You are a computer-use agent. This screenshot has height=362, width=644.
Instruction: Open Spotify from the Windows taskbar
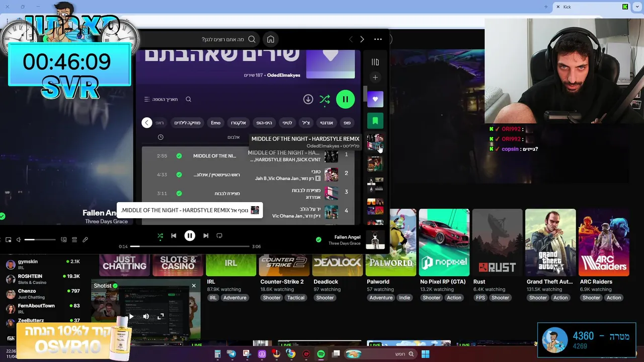(321, 354)
